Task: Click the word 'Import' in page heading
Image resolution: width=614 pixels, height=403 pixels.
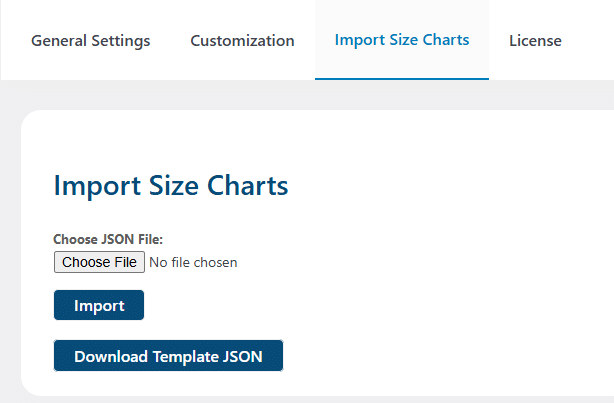Action: point(97,186)
